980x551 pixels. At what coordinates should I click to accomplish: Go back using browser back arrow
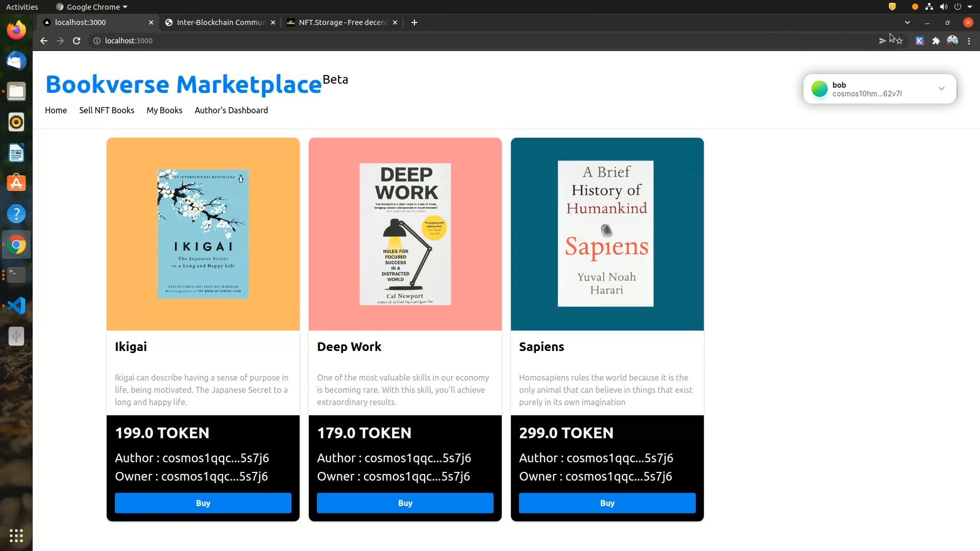pyautogui.click(x=44, y=41)
